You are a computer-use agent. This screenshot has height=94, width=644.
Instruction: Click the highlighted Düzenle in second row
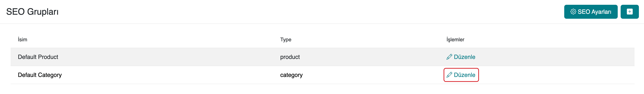(x=464, y=75)
